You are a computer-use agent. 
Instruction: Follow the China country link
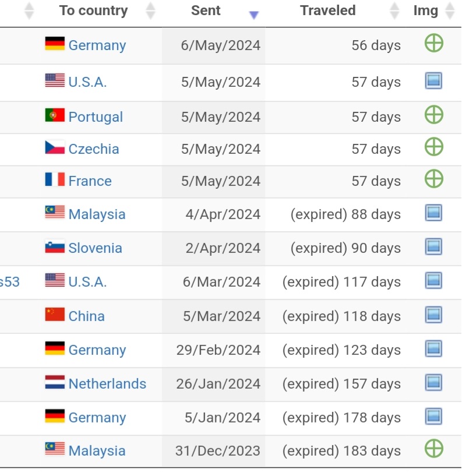86,316
